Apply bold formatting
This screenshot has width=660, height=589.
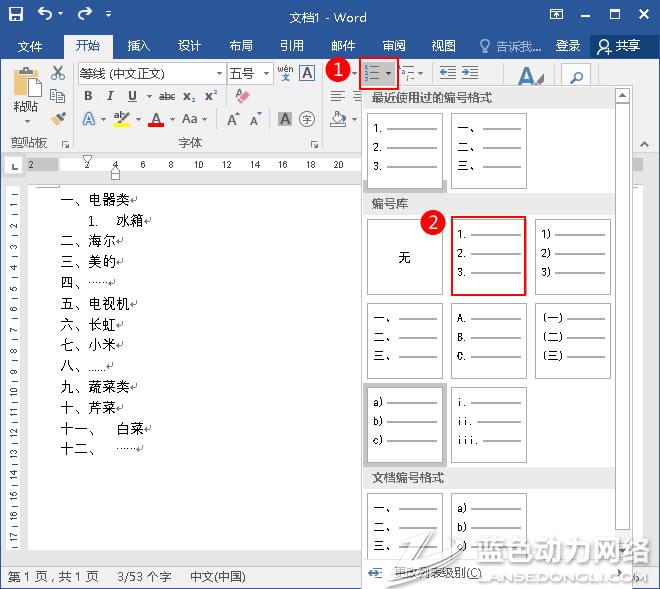click(88, 96)
